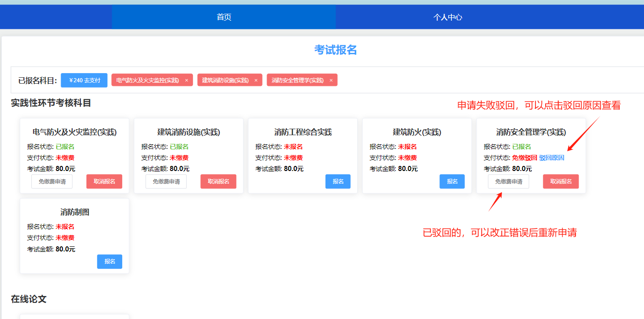Click the 消防工程综合实践 card title

coord(303,132)
